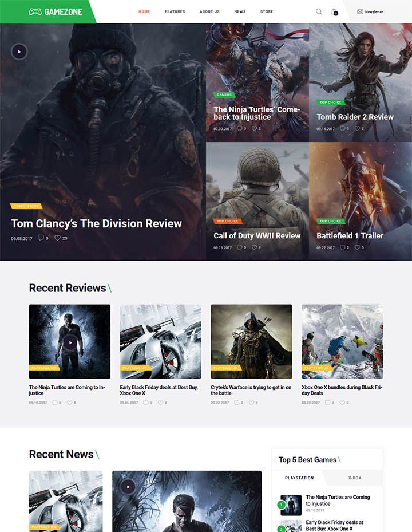This screenshot has width=412, height=532.
Task: Click Playstation tag on Ninja Turtles review thumbnail
Action: tap(43, 368)
